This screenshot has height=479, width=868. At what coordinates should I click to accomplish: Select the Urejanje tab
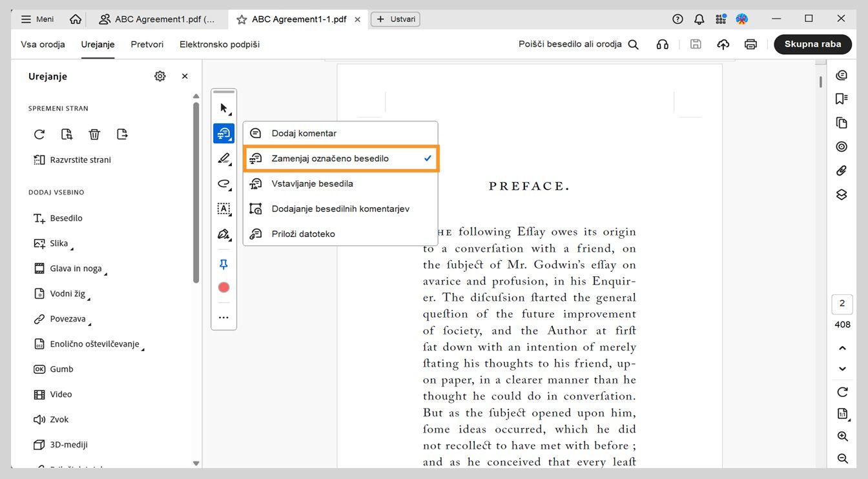pyautogui.click(x=98, y=45)
